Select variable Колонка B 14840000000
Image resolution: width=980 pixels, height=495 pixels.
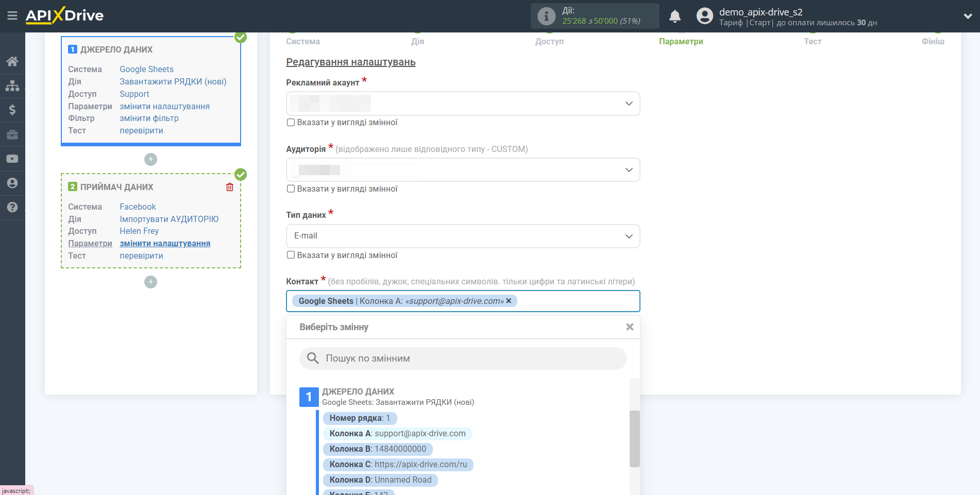(378, 449)
